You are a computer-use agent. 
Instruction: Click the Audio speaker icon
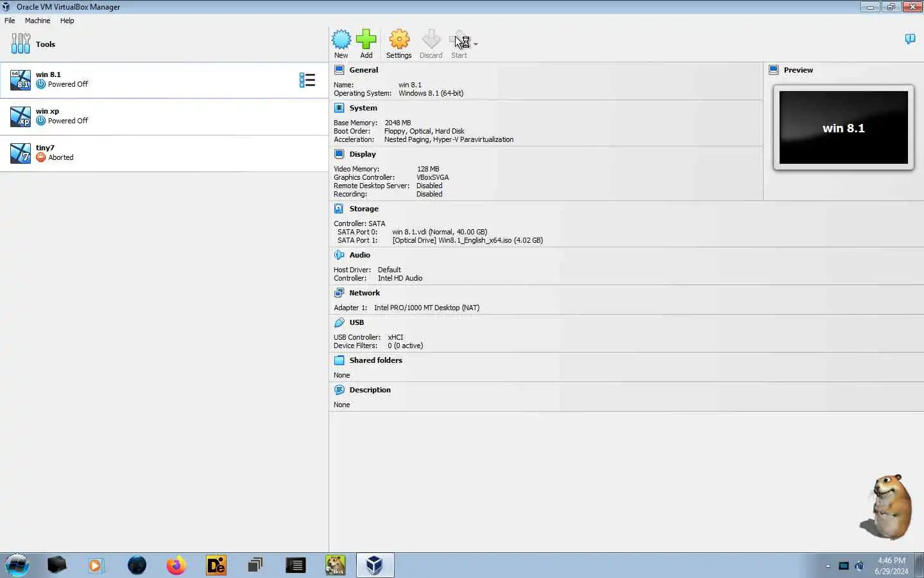pyautogui.click(x=339, y=255)
